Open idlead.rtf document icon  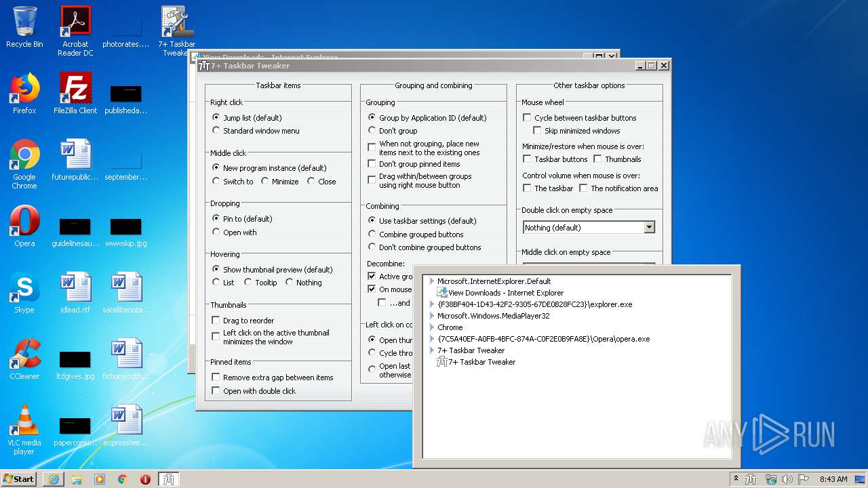tap(75, 293)
